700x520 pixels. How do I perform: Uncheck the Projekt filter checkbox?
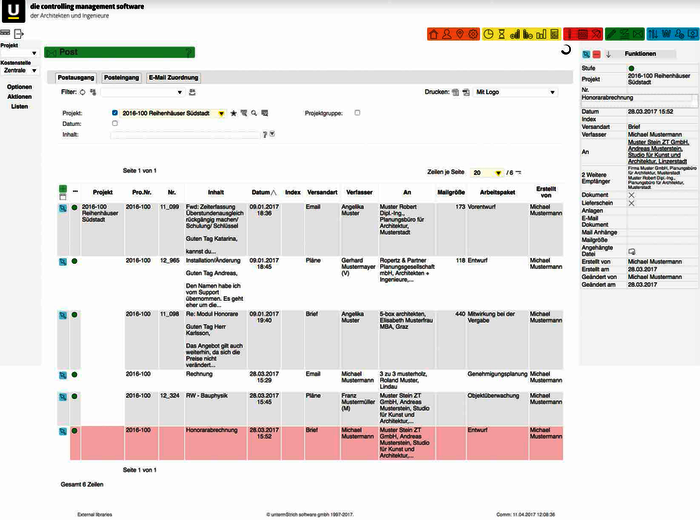[x=115, y=113]
